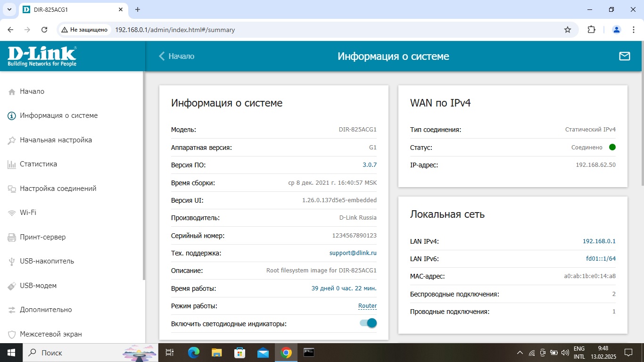Click the wrench icon for Начальная настройка
This screenshot has width=644, height=362.
point(12,140)
